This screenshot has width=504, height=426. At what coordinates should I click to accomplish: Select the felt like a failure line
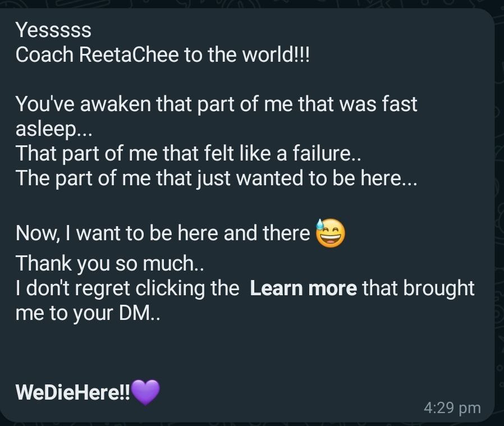(191, 153)
